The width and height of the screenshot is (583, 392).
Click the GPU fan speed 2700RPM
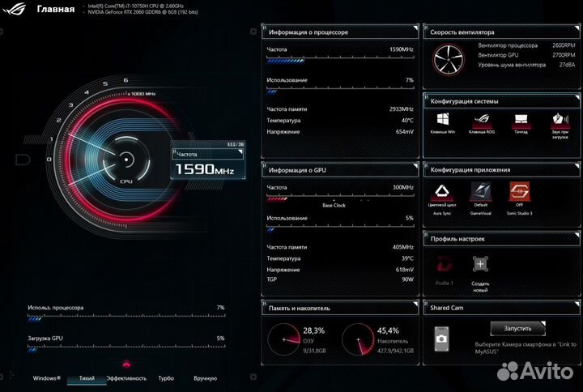click(x=564, y=55)
